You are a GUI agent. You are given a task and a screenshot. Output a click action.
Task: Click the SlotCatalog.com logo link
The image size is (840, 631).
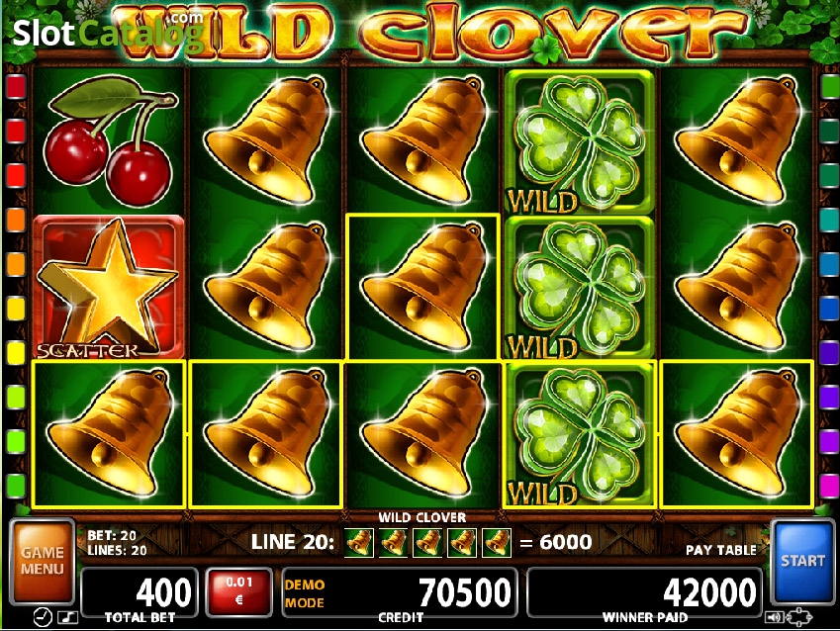pyautogui.click(x=108, y=32)
